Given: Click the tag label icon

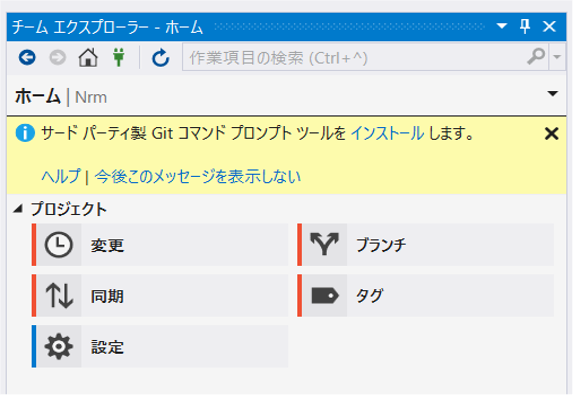Looking at the screenshot, I should (325, 295).
